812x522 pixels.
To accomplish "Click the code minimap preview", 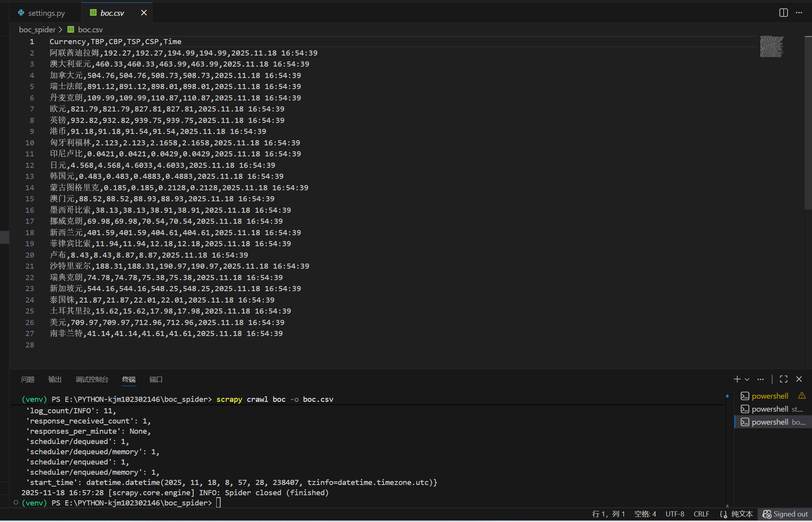I will pos(771,46).
